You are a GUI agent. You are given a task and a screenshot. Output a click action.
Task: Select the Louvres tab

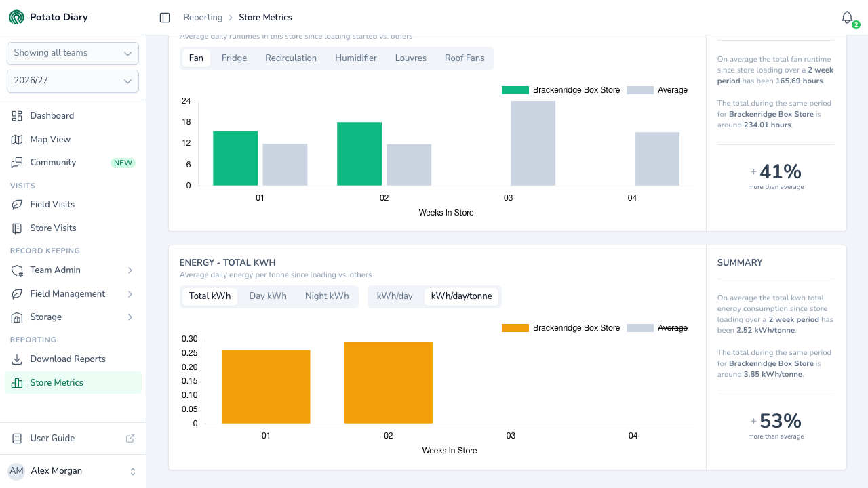pos(411,58)
